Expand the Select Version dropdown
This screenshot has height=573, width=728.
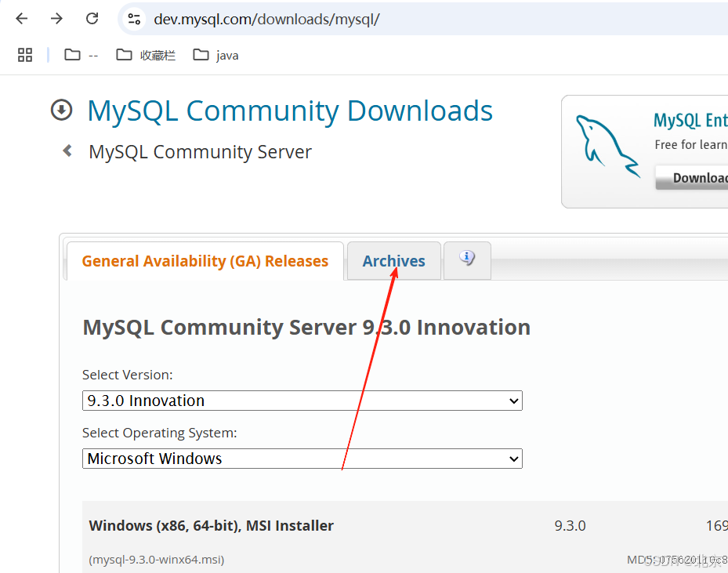(x=302, y=401)
